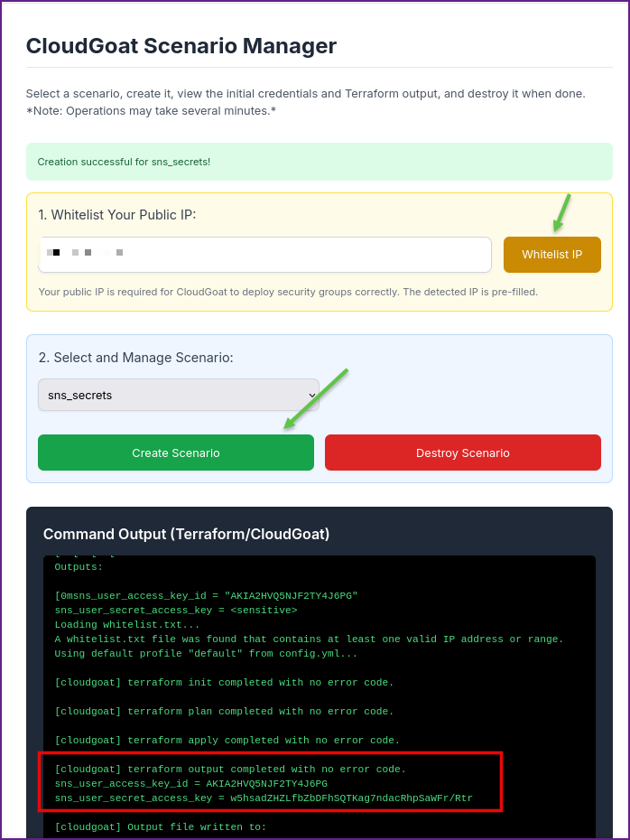The image size is (630, 840).
Task: Click the Command Output (Terraform/CloudGoat) heading
Action: point(186,534)
